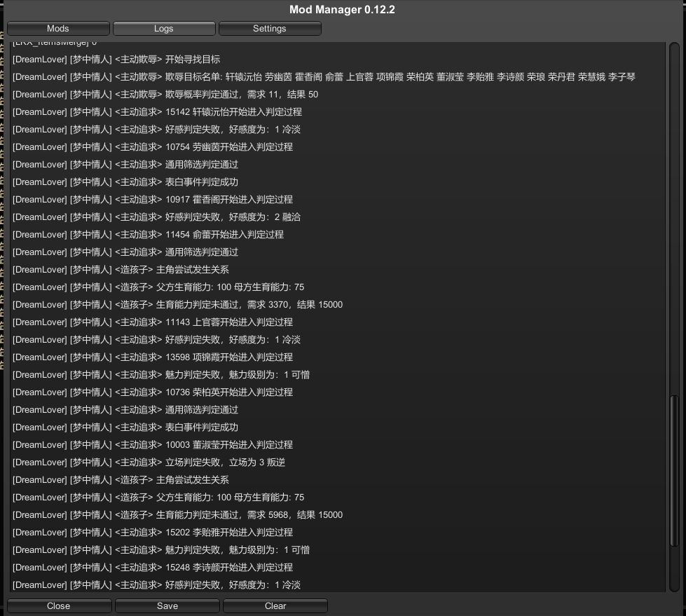Close the Mod Manager window
Screen dimensions: 686x616
click(59, 605)
